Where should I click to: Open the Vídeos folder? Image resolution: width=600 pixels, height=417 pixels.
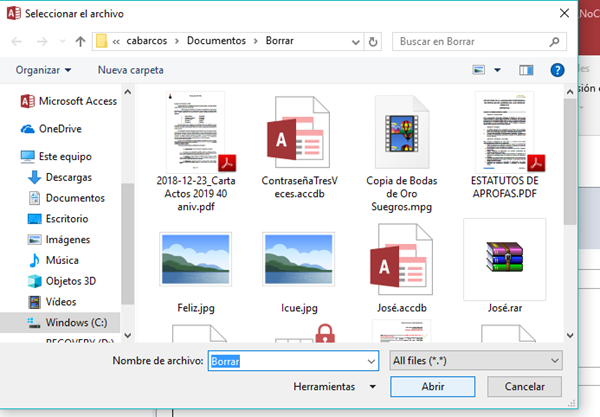coord(52,302)
